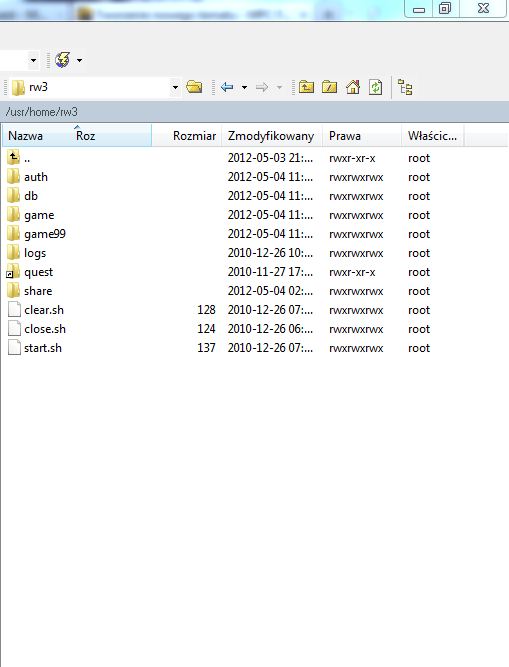Click the auth folder icon
The image size is (509, 667).
pyautogui.click(x=14, y=177)
